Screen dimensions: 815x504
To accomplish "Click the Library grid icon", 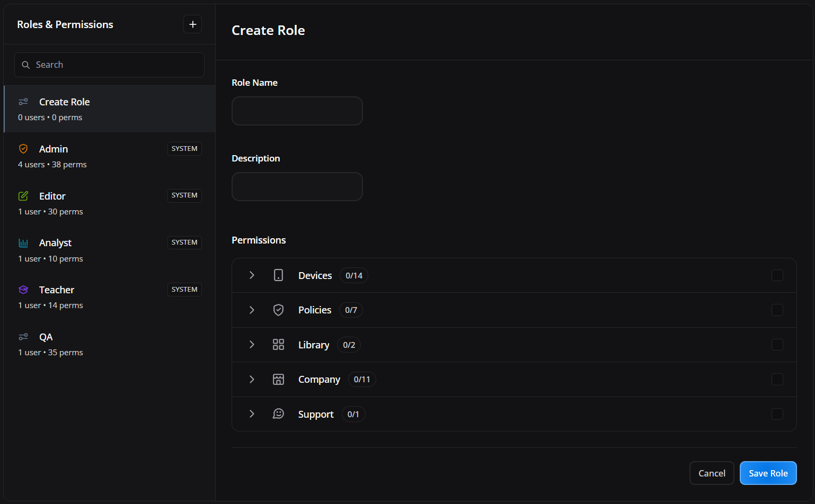I will [x=278, y=345].
